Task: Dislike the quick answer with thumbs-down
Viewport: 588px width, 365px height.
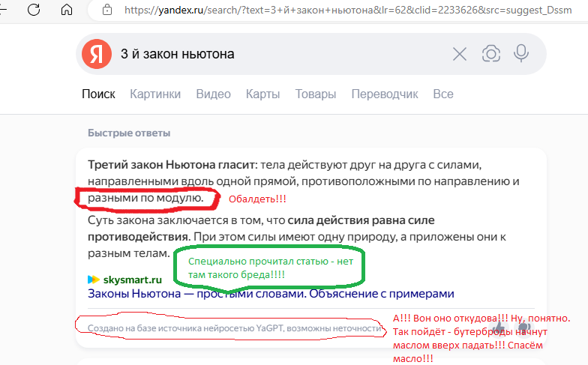Action: 524,328
